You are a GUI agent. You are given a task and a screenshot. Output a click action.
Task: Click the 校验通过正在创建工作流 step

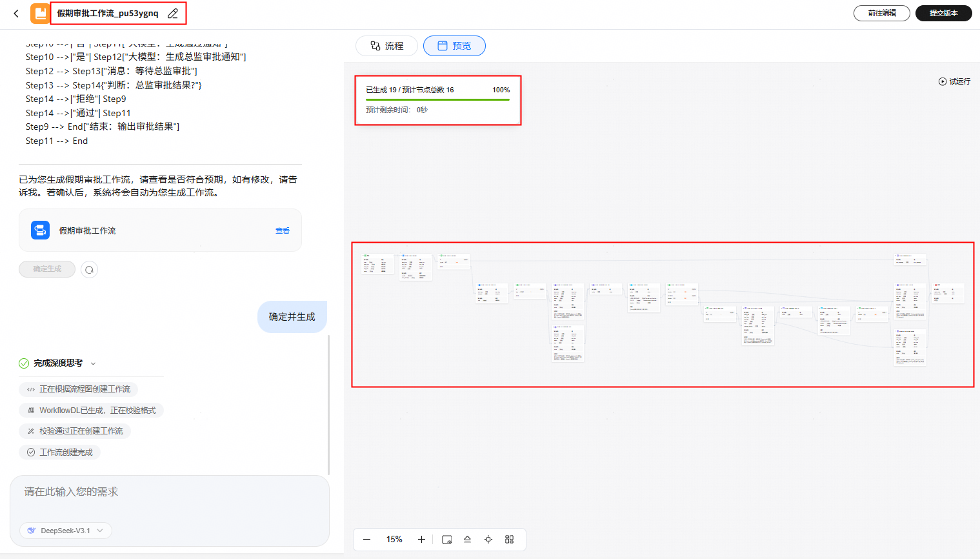click(x=75, y=431)
